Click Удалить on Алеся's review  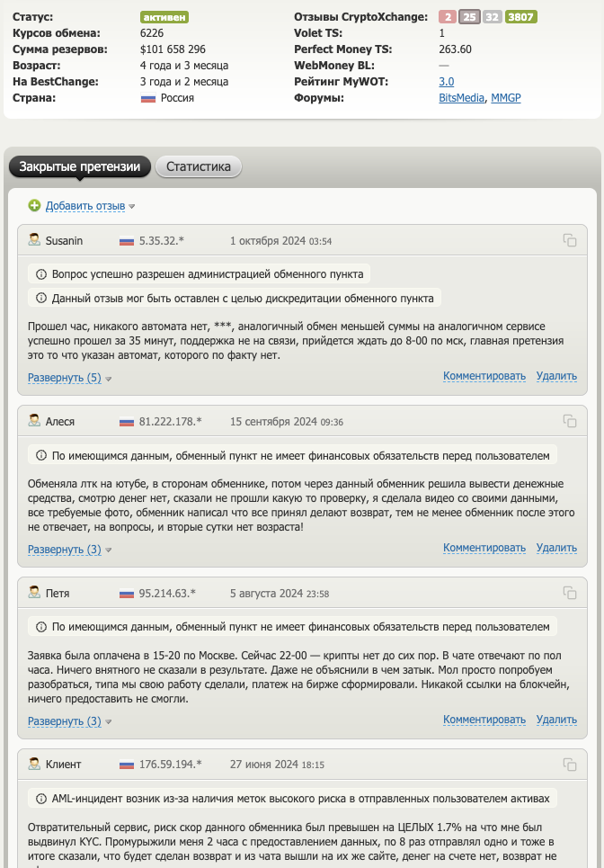pyautogui.click(x=556, y=548)
